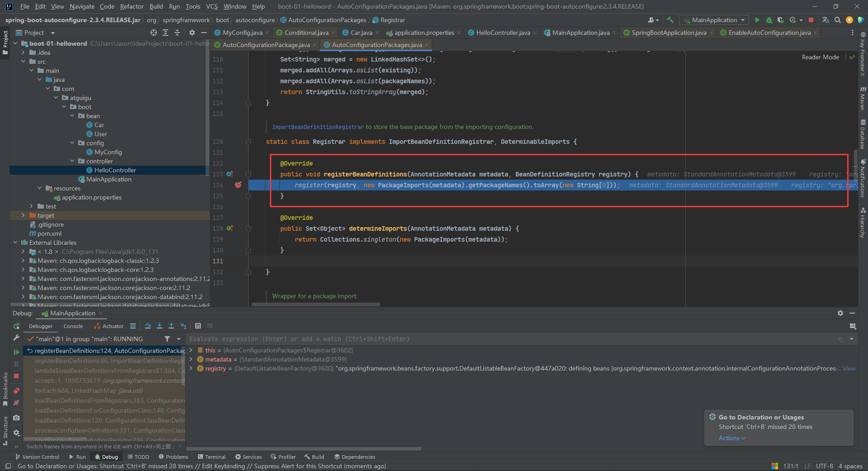Expand the registry variable in debugger

pyautogui.click(x=191, y=368)
